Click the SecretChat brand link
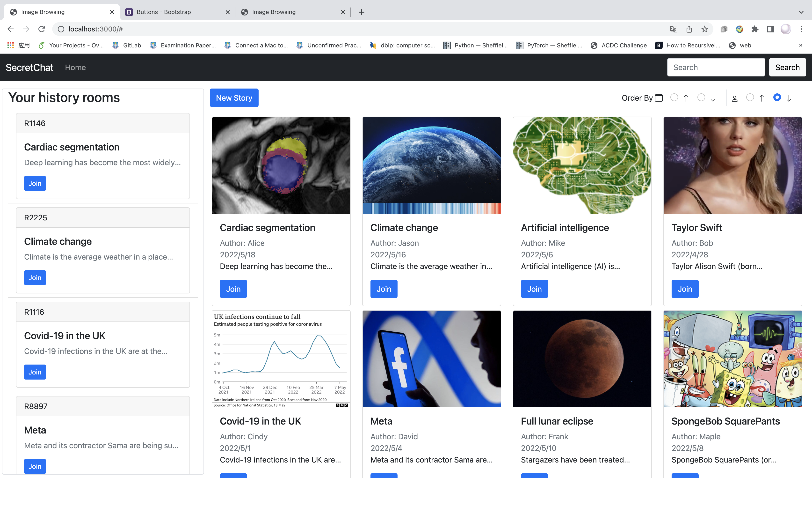Viewport: 812px width, 508px height. (29, 67)
